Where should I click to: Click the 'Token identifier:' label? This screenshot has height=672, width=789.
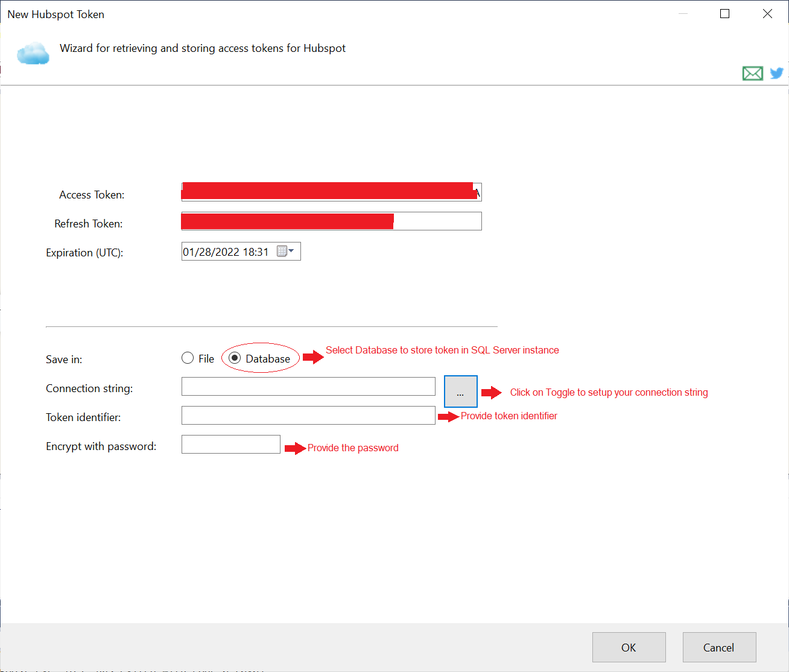tap(83, 417)
